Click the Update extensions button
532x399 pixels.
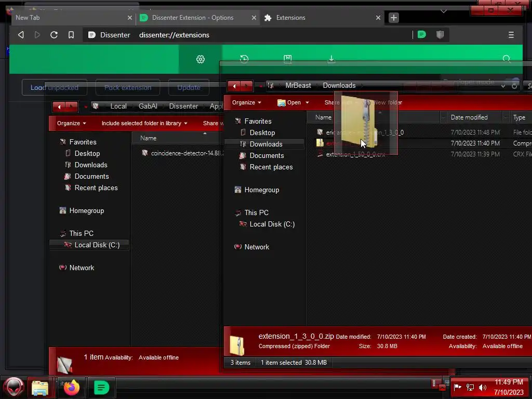click(189, 87)
